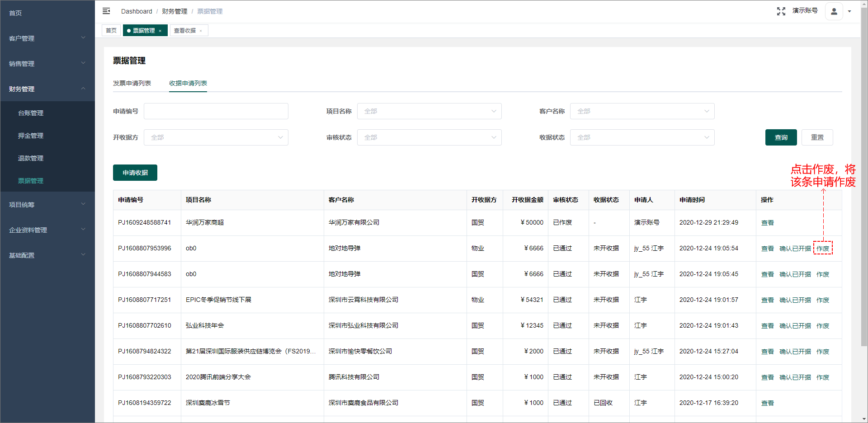Click the fullscreen toggle icon
This screenshot has width=868, height=423.
pyautogui.click(x=781, y=11)
